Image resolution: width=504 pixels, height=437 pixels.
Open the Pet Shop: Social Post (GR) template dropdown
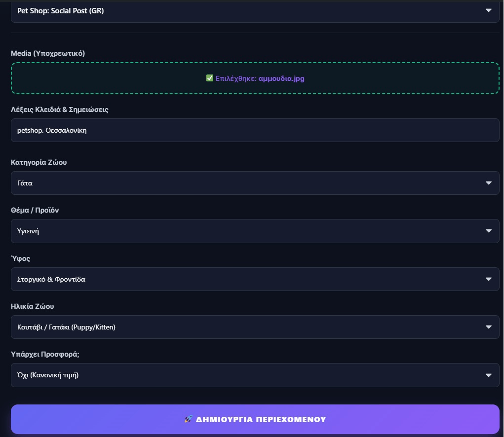pyautogui.click(x=255, y=11)
